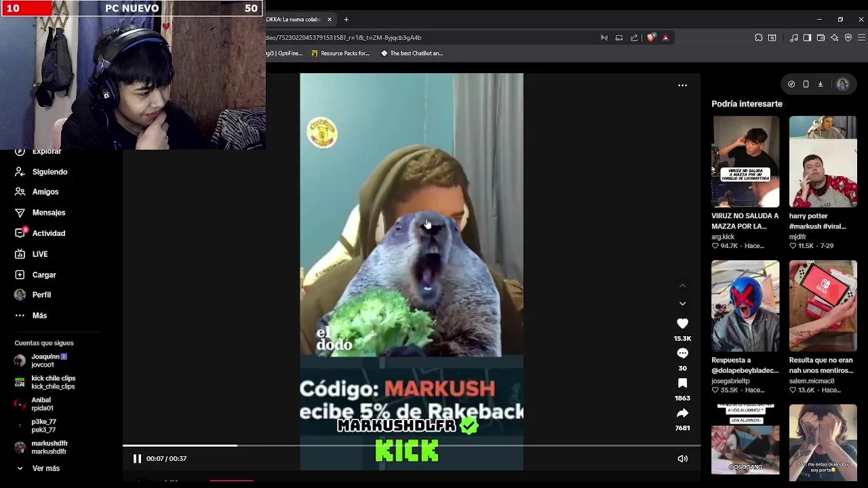Viewport: 868px width, 488px height.
Task: Open Brave Wallet icon in toolbar
Action: tap(821, 38)
